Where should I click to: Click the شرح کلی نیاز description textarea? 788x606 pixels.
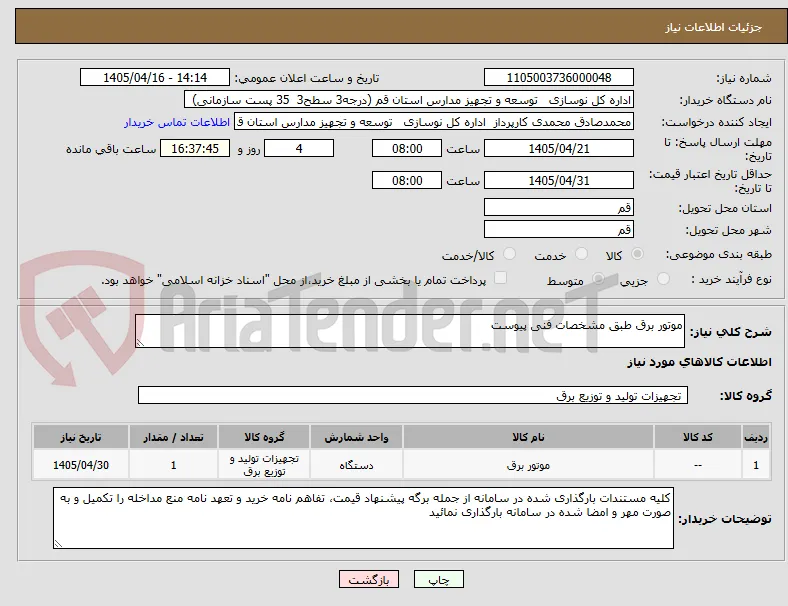410,331
